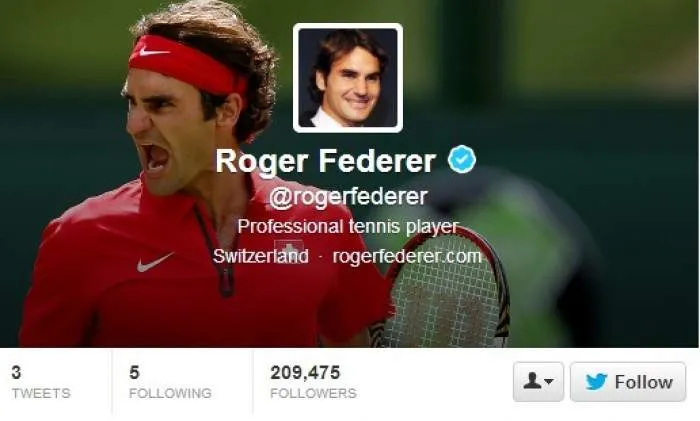Click the Professional tennis player bio text

348,226
